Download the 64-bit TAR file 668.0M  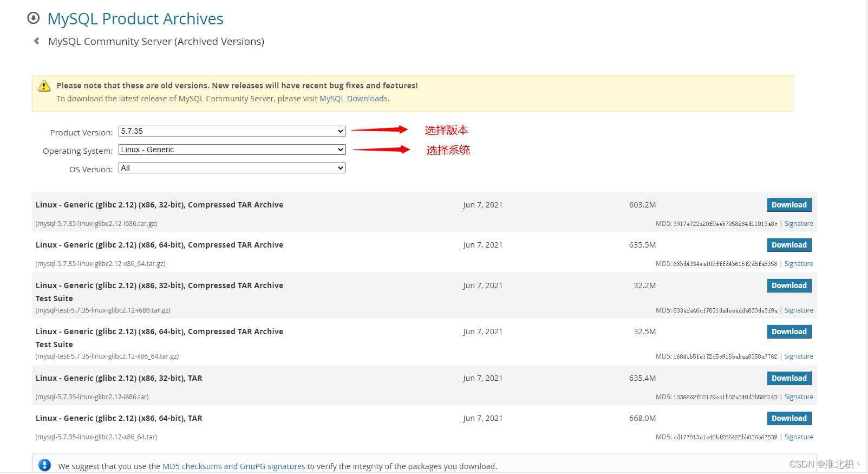789,418
